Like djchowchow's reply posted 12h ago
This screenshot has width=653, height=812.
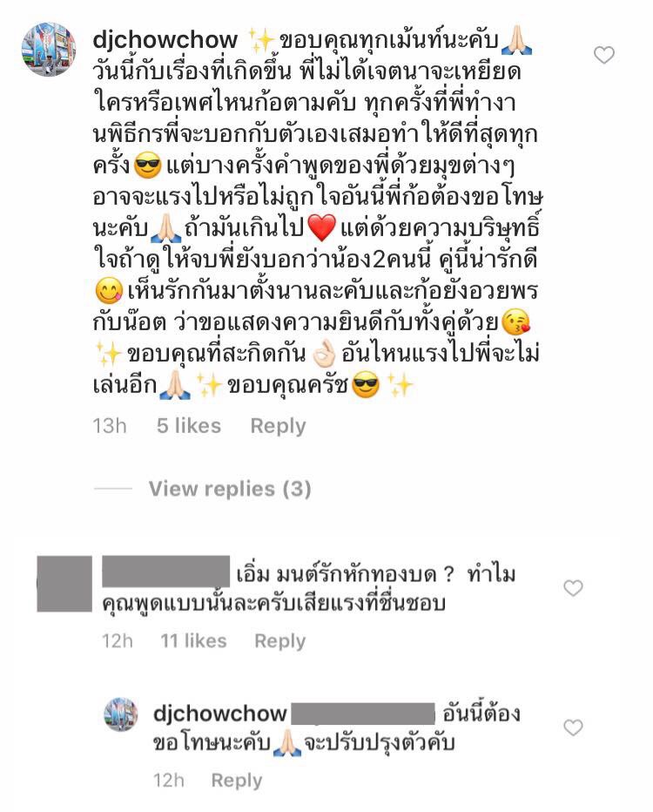coord(573,727)
